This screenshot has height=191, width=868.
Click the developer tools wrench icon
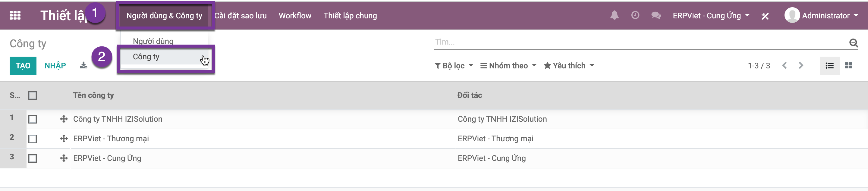(765, 16)
